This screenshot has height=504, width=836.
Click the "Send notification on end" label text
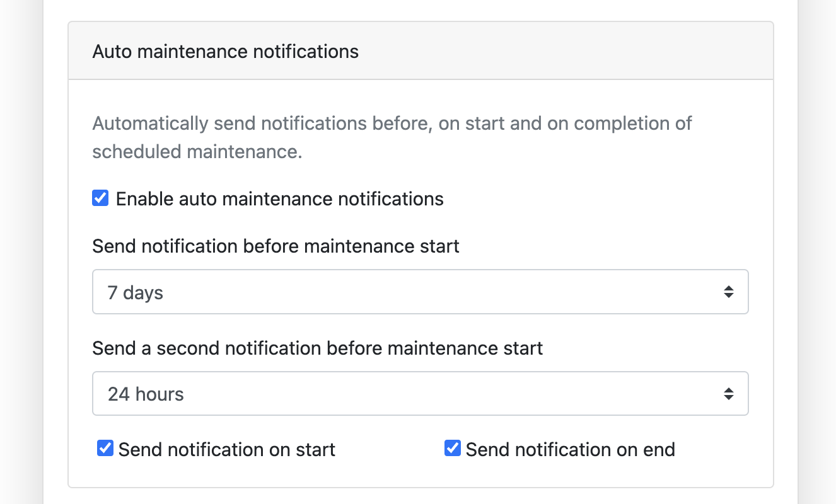click(x=570, y=450)
